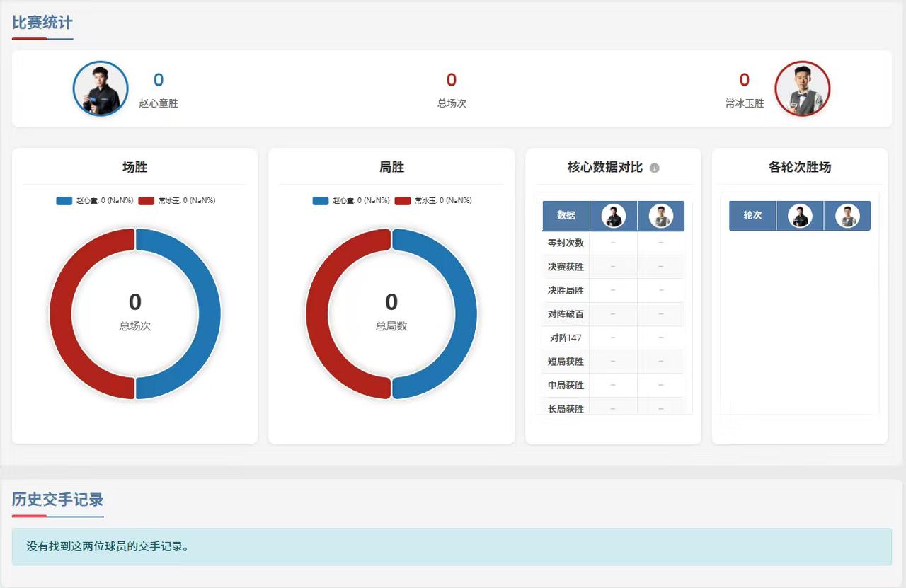Click 赵心童's avatar in 核心数据对比 table header
This screenshot has width=906, height=588.
614,216
